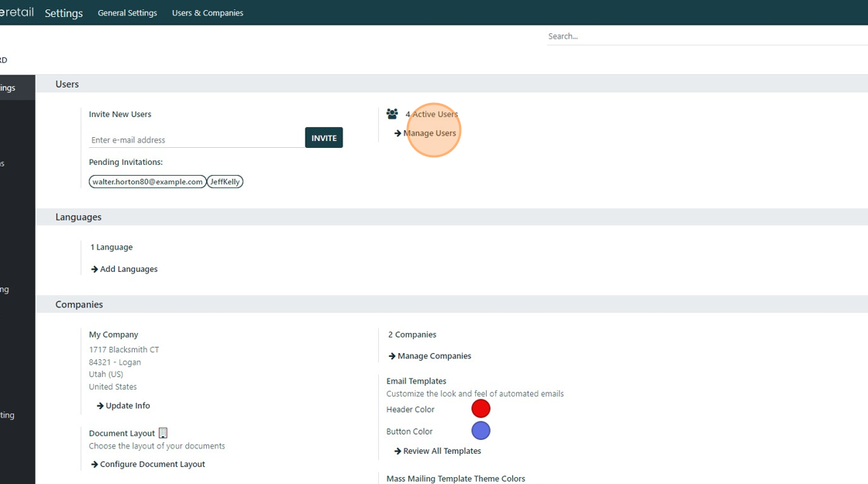Open the Update Info link
868x484 pixels.
[123, 406]
